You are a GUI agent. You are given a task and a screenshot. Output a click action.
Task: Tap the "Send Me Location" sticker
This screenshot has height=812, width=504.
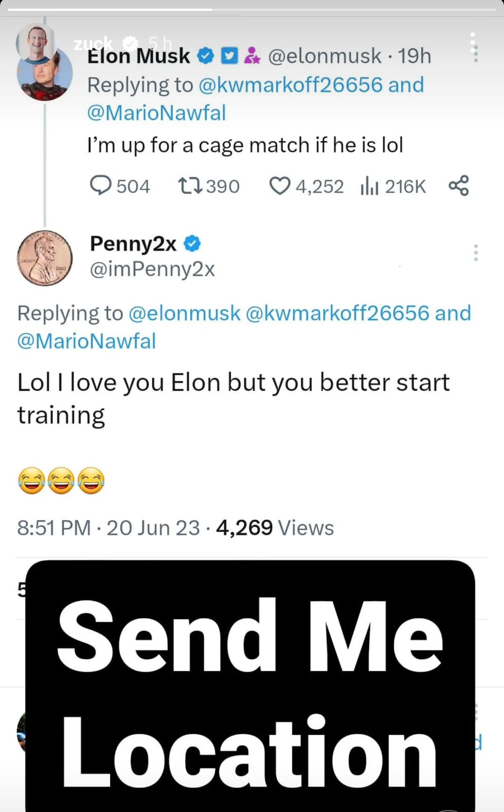click(250, 690)
